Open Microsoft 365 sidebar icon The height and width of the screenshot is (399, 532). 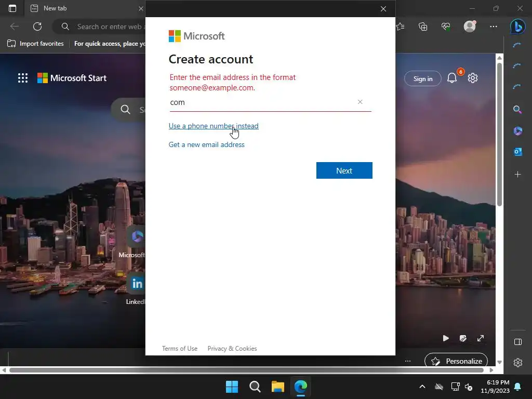pyautogui.click(x=517, y=130)
